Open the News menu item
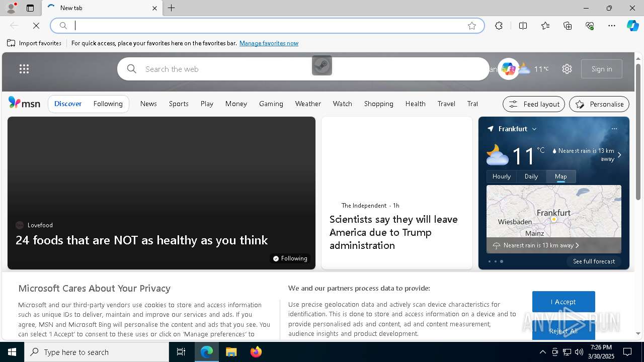 point(148,104)
